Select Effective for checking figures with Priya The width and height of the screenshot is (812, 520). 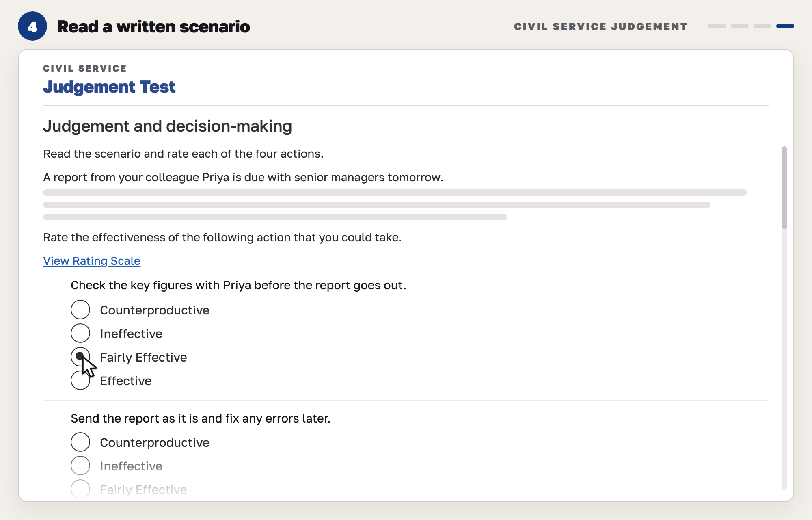80,381
